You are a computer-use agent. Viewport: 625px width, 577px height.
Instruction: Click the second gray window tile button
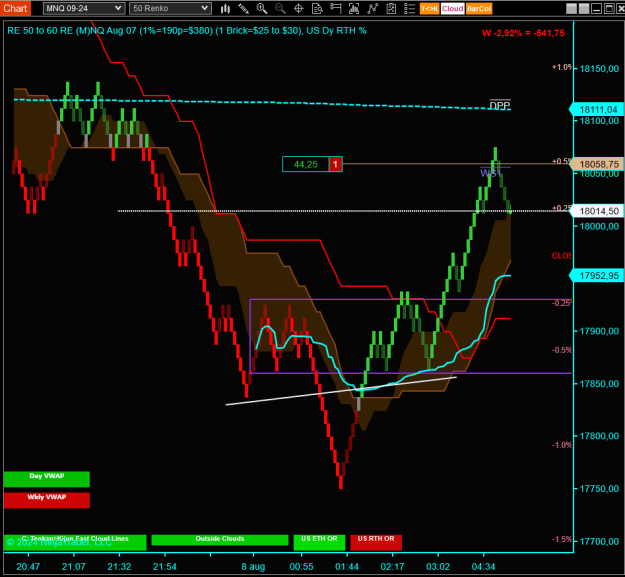coord(584,8)
